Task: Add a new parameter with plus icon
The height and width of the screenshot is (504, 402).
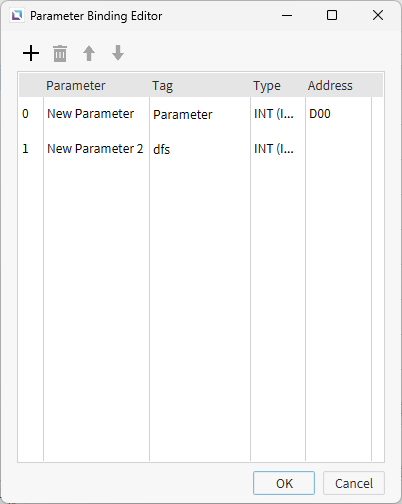Action: [x=31, y=53]
